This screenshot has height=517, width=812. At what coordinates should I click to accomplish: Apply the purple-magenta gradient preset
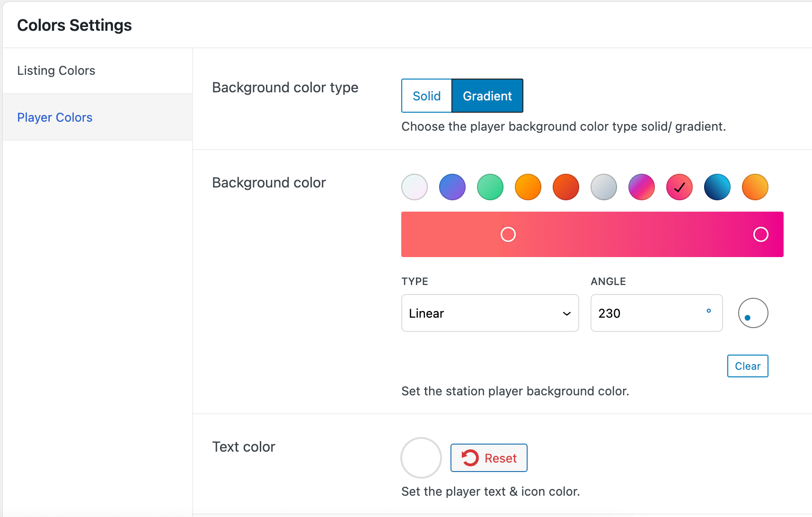click(x=642, y=187)
